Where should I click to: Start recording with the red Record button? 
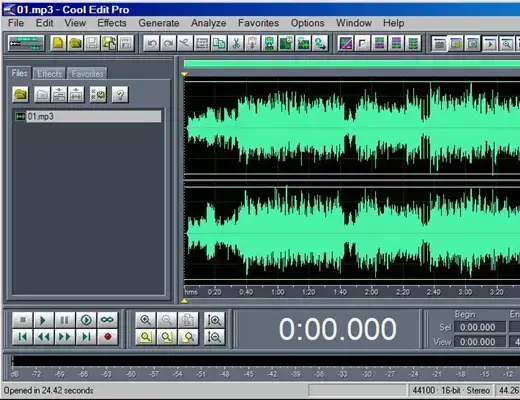(107, 337)
